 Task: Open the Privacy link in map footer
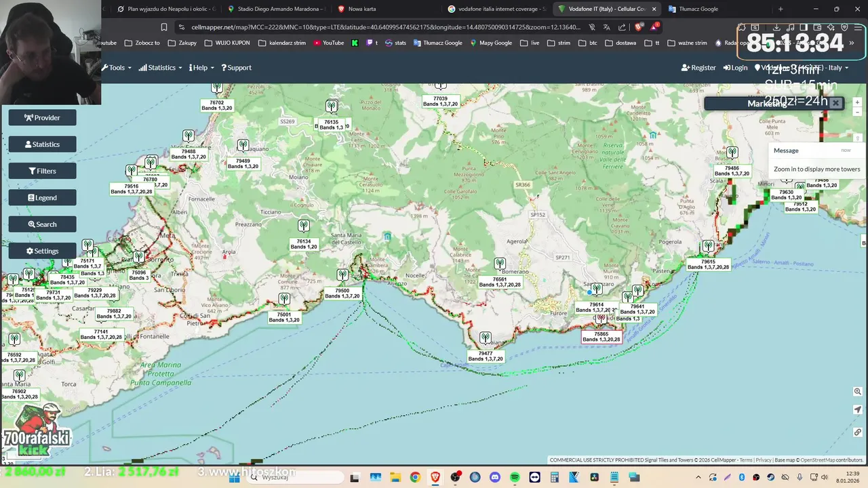coord(764,460)
